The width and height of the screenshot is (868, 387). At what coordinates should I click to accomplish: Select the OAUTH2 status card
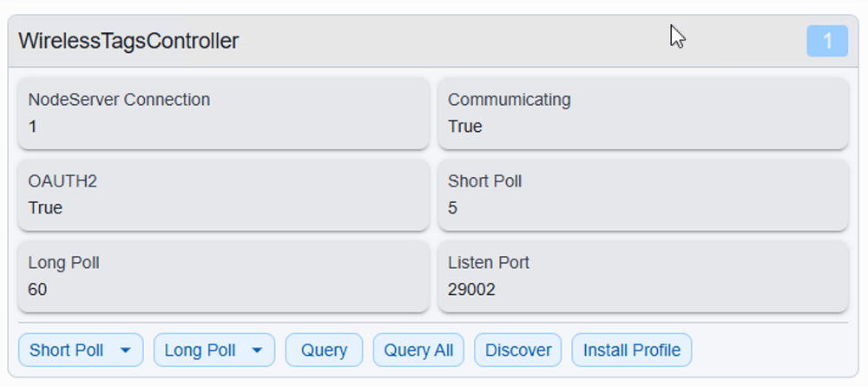tap(224, 195)
